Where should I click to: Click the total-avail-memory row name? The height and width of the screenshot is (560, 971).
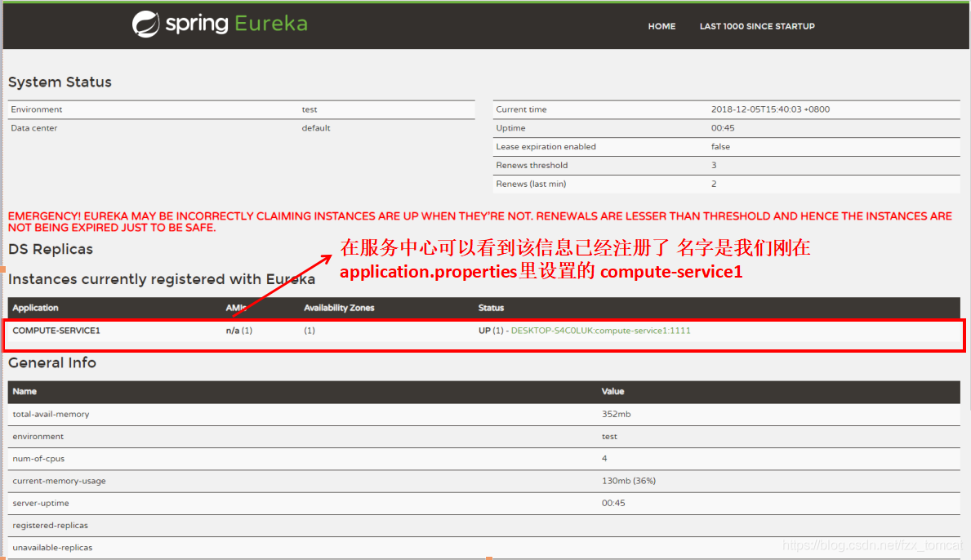coord(51,414)
